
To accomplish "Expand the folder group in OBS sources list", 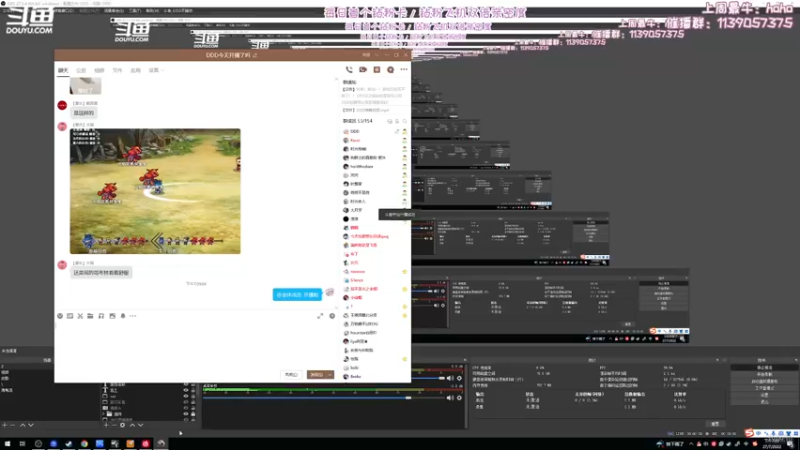I will coord(105,414).
